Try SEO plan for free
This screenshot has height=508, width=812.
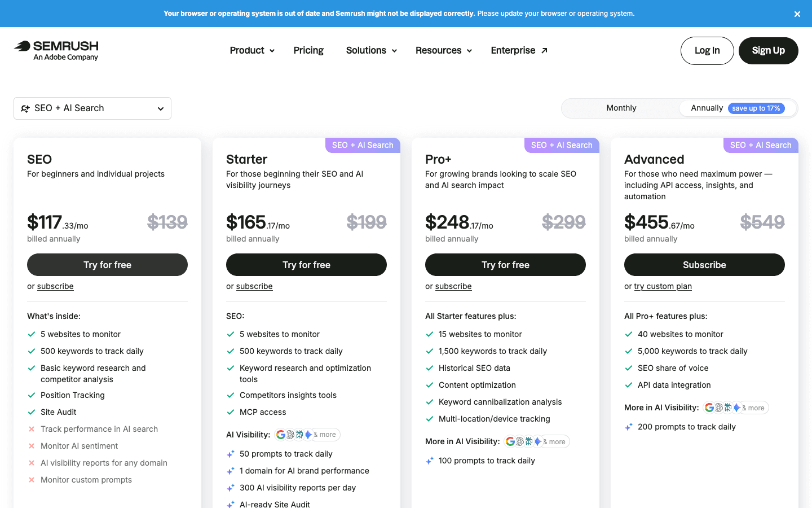[107, 265]
